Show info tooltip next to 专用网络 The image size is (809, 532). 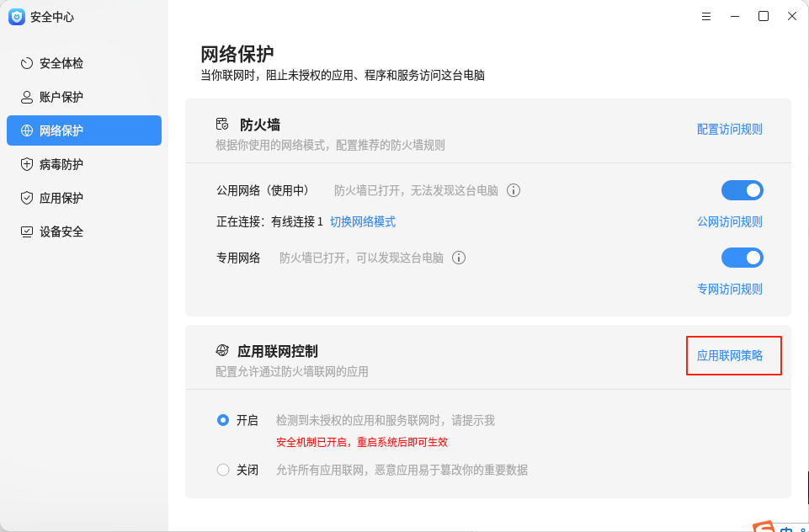pos(459,258)
